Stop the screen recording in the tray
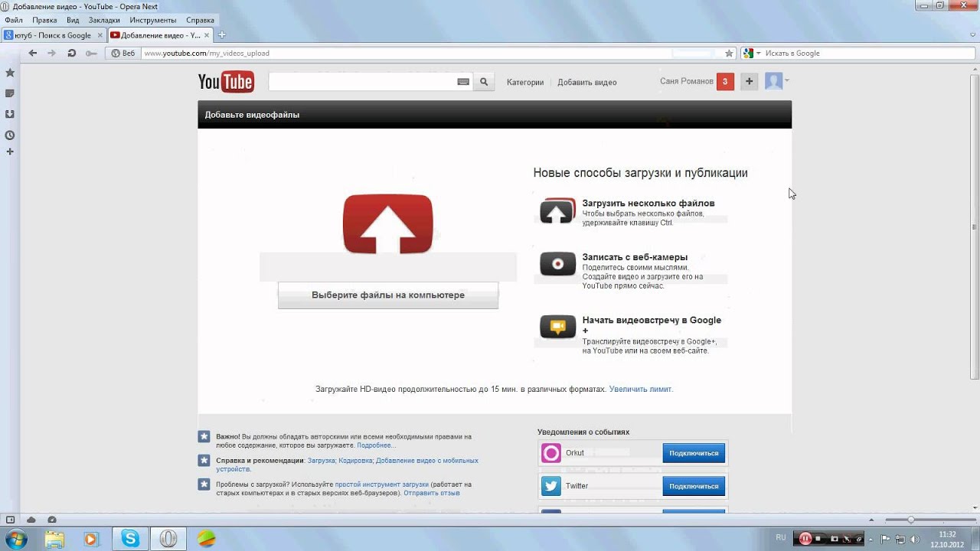The height and width of the screenshot is (551, 980). pyautogui.click(x=818, y=539)
